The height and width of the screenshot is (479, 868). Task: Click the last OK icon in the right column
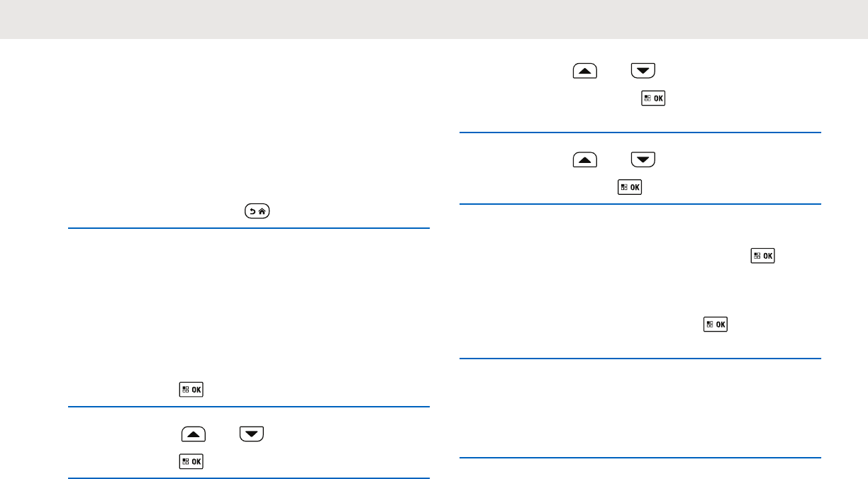pos(715,325)
